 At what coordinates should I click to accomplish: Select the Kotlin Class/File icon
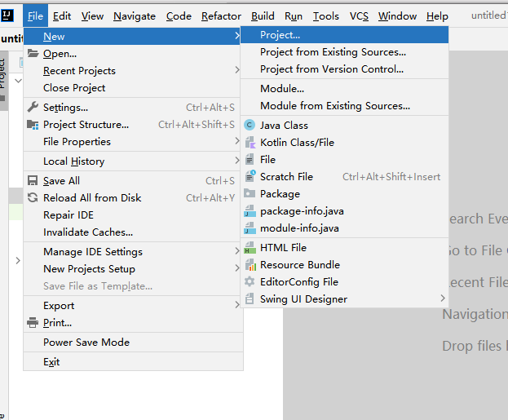coord(250,143)
